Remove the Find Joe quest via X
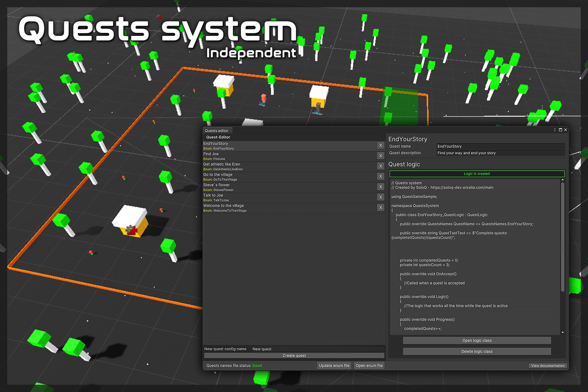The width and height of the screenshot is (588, 392). click(x=381, y=156)
